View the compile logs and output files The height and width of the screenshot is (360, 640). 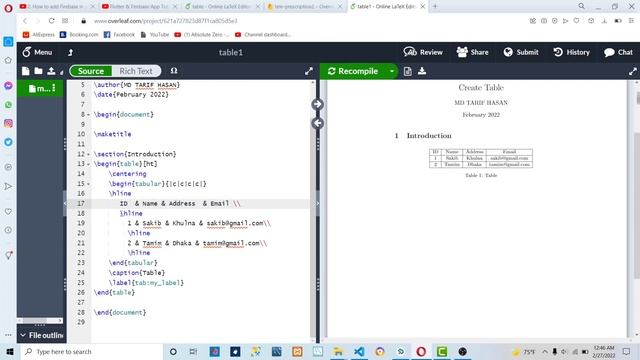click(407, 71)
